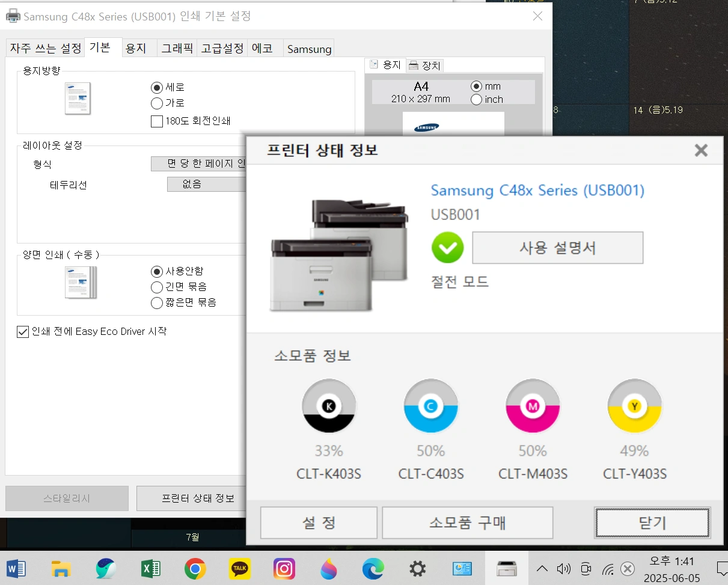Click the 절전 모드 status text
Image resolution: width=728 pixels, height=585 pixels.
[x=460, y=281]
